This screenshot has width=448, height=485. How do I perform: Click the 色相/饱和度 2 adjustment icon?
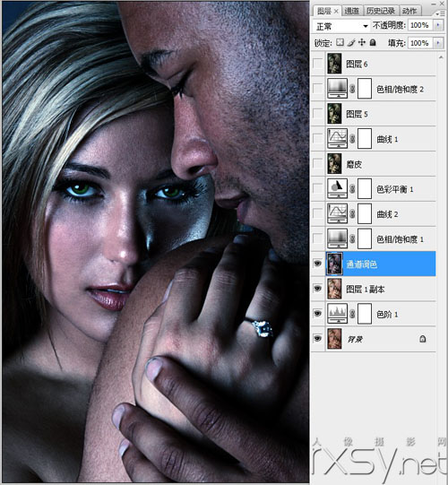coord(337,89)
